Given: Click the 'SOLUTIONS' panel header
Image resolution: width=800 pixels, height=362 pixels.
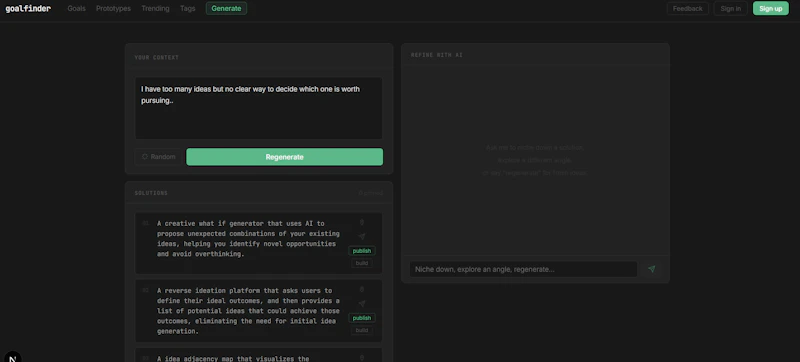Looking at the screenshot, I should 151,193.
